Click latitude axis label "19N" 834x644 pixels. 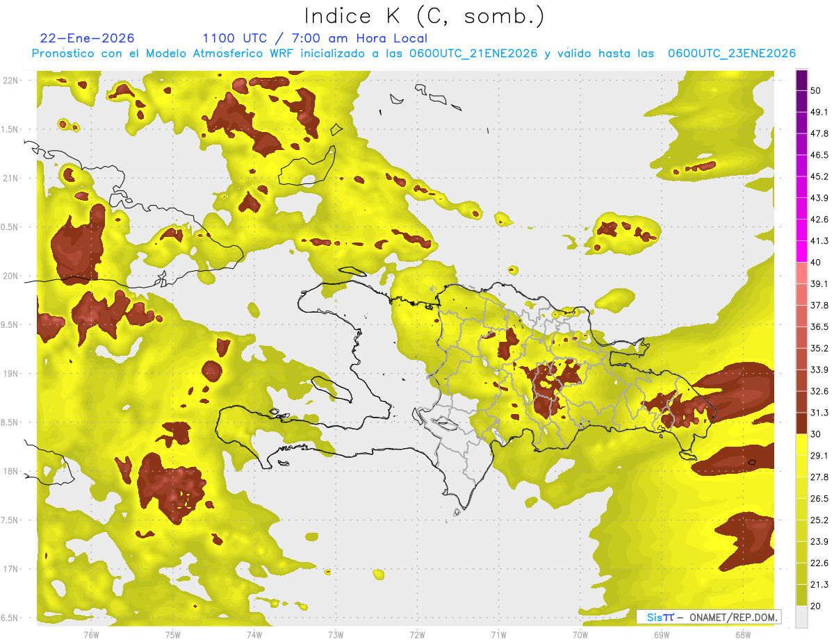tap(10, 374)
